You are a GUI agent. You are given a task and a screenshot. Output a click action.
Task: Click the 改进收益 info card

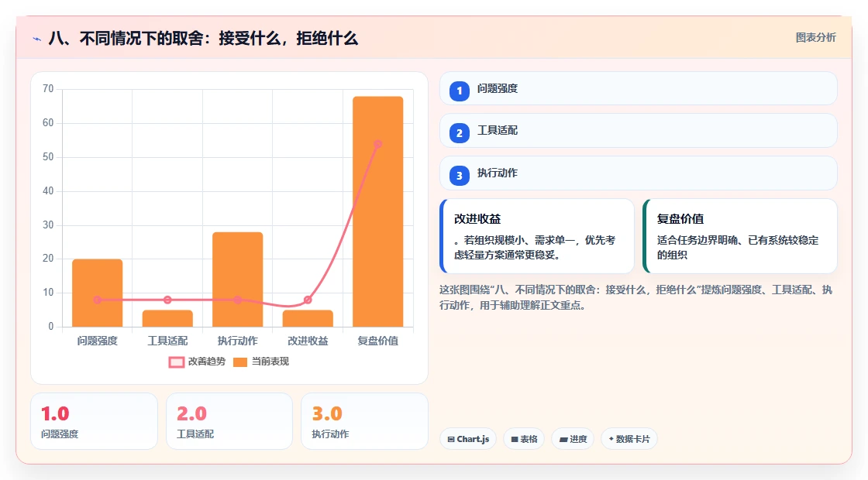tap(537, 236)
